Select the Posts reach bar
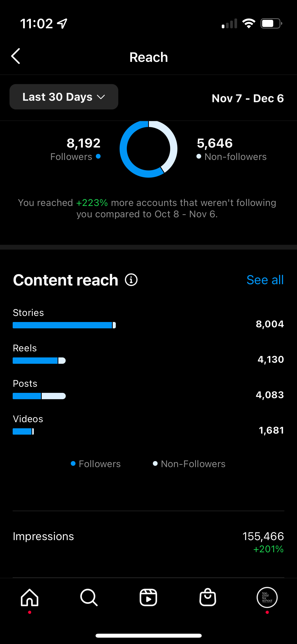 tap(39, 396)
